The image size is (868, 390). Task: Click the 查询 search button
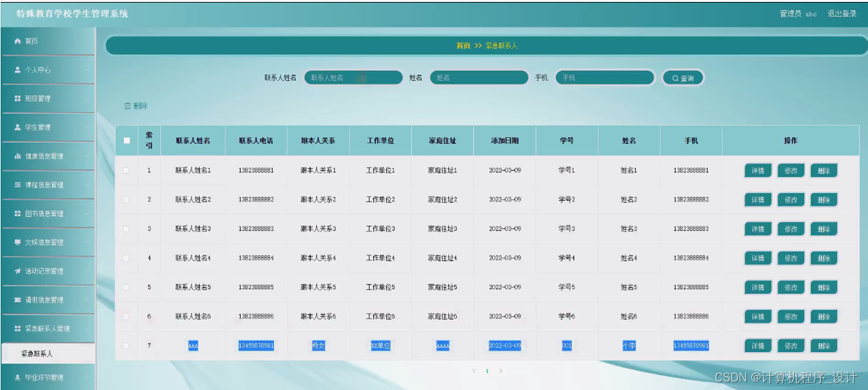pos(683,78)
